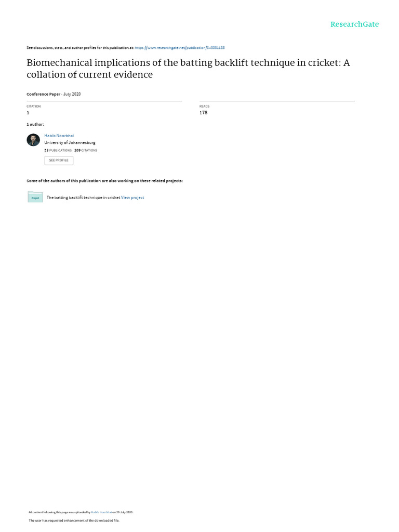Click the University of Johannesburg affiliation
399x532 pixels.
pos(70,142)
